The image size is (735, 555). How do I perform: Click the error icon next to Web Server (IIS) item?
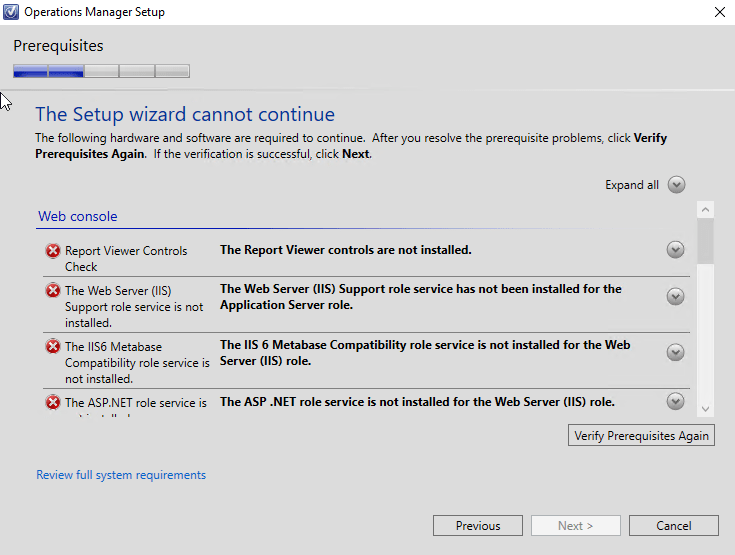point(52,291)
